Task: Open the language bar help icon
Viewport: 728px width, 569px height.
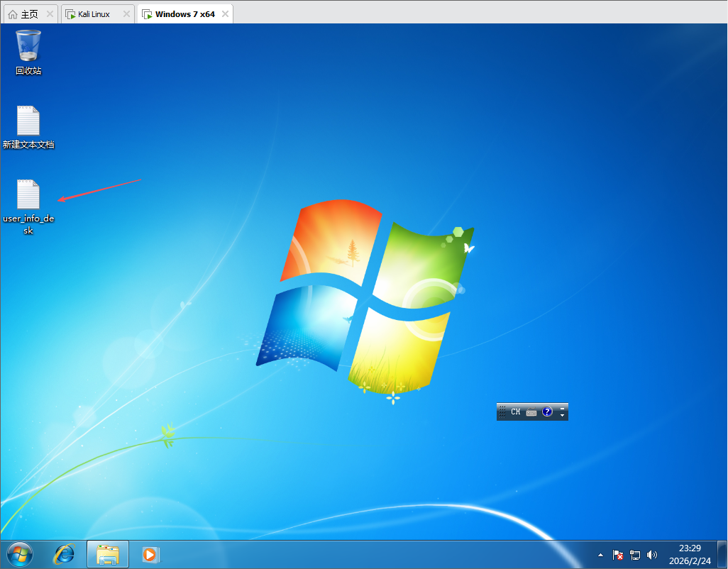Action: (547, 411)
